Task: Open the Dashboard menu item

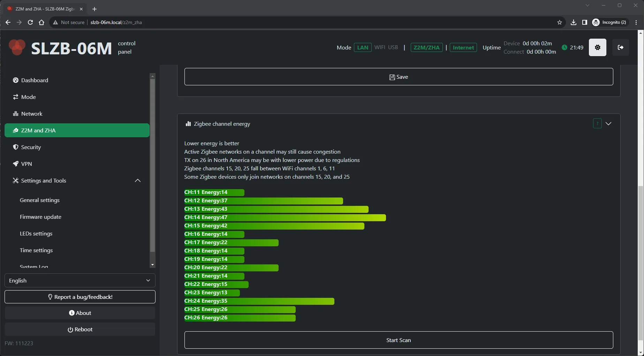Action: click(x=35, y=80)
